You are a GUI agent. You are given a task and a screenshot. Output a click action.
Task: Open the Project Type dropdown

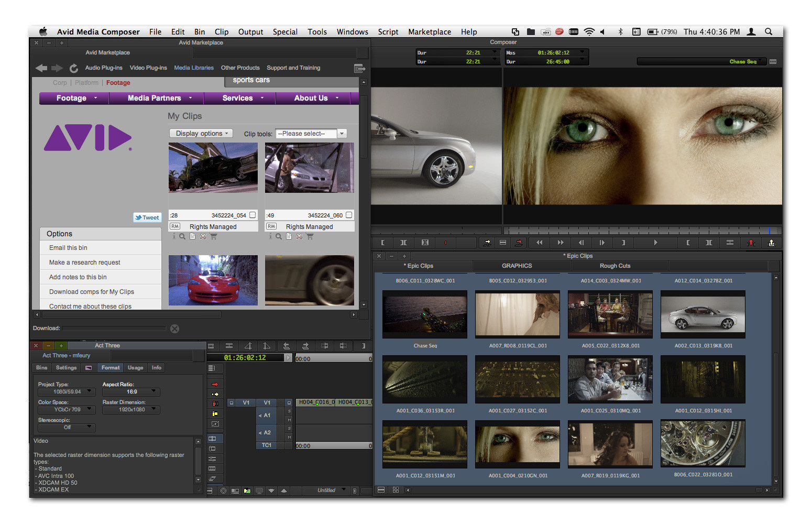[67, 392]
